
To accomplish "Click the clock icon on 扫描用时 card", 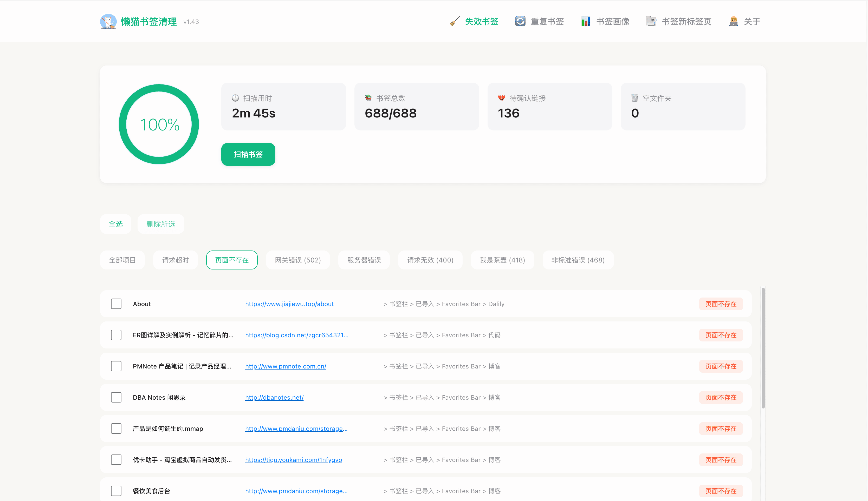I will 235,98.
